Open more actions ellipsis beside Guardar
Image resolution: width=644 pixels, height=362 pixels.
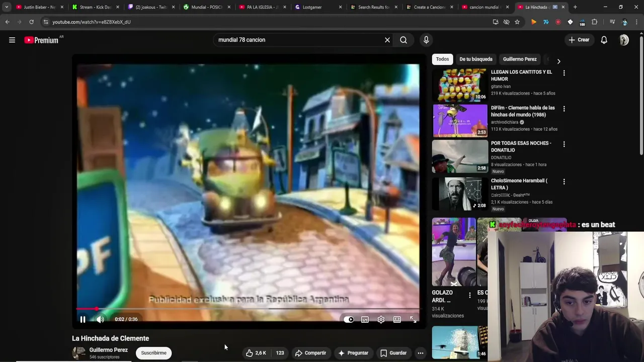(421, 353)
